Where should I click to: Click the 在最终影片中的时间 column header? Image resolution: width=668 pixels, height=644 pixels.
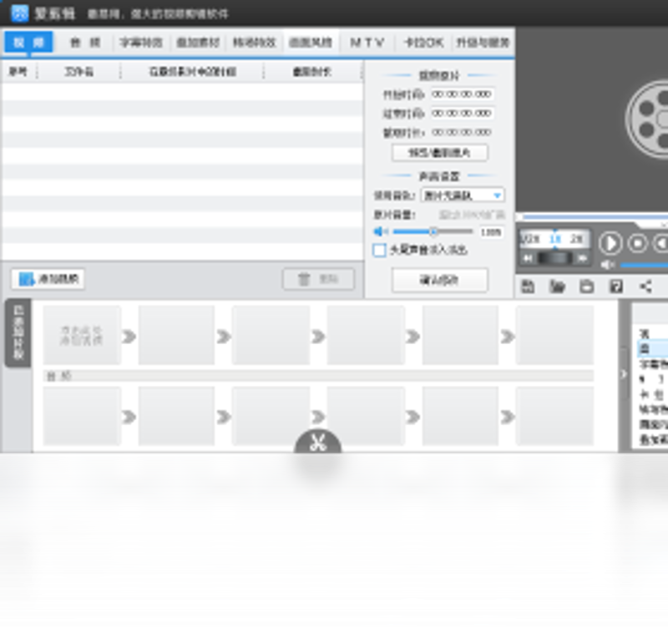(192, 72)
